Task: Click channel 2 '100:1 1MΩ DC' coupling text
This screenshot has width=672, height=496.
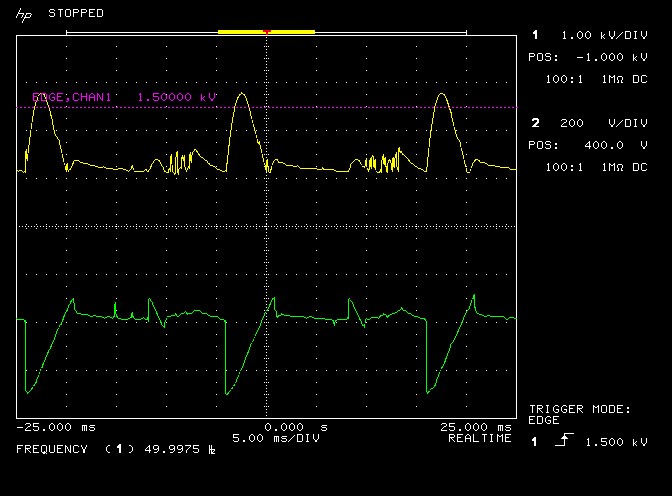Action: 596,167
